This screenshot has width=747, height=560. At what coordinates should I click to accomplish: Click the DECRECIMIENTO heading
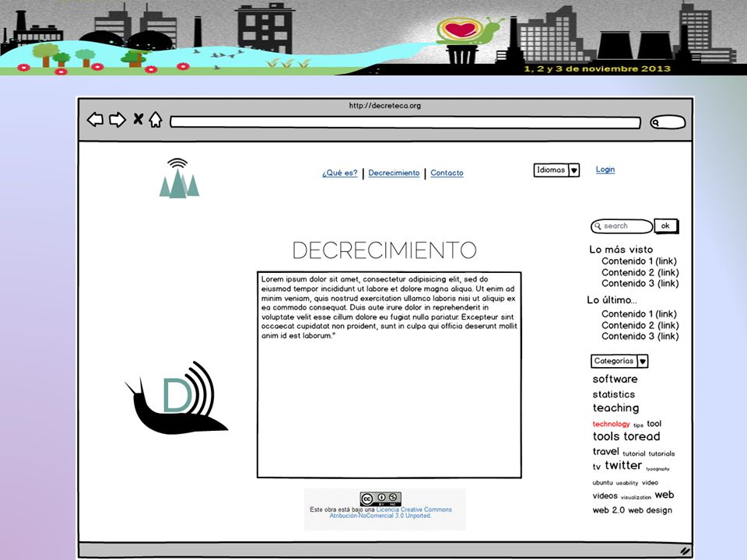(384, 250)
